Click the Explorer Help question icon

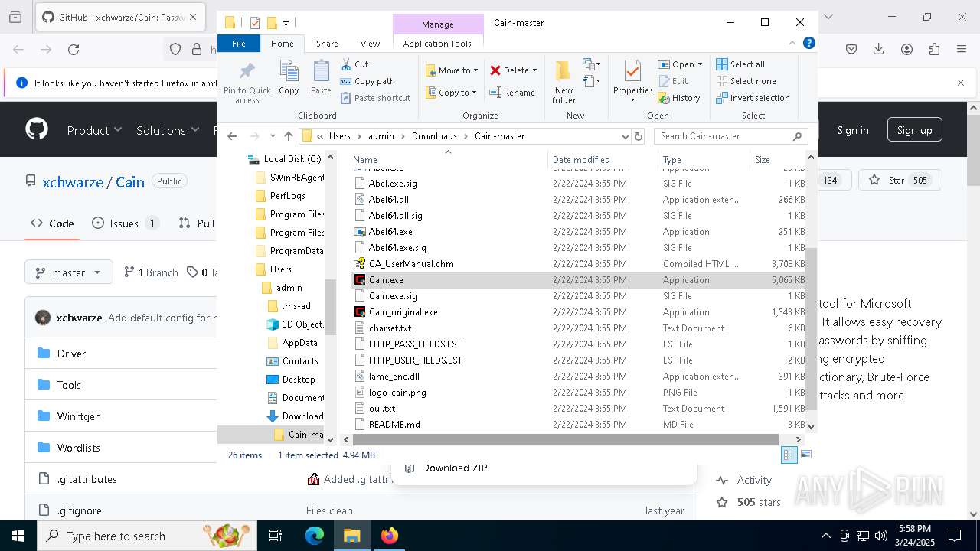[808, 44]
